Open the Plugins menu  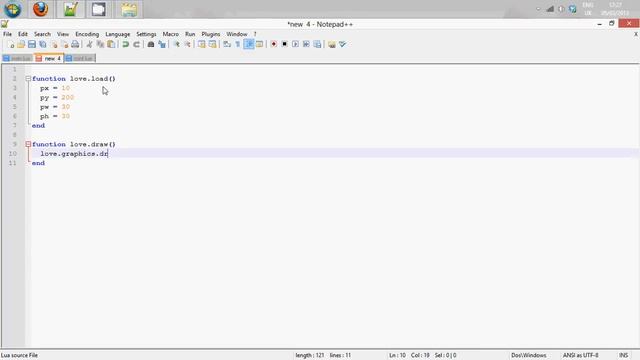(x=211, y=34)
